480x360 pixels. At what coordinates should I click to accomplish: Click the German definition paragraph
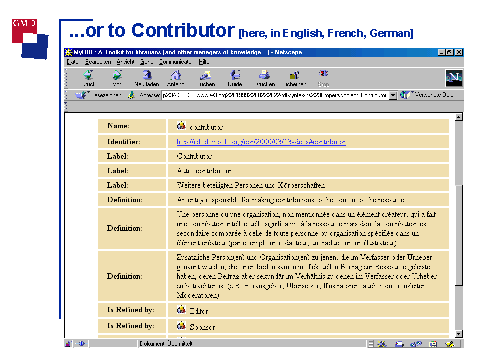click(307, 276)
